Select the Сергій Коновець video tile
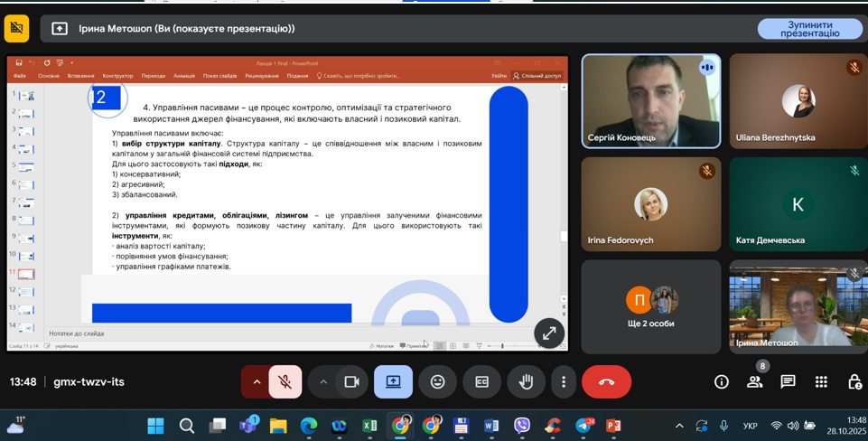 (651, 100)
